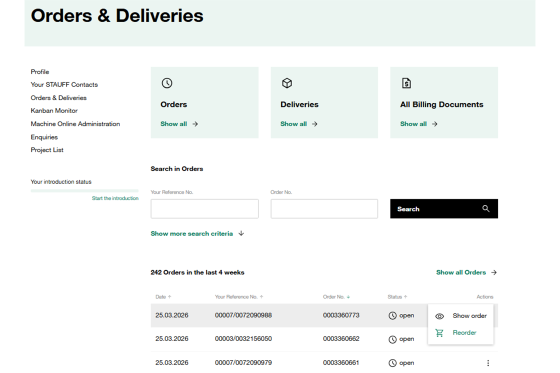Click the Orders & Deliveries page title
Screen dimensions: 560x373
coord(117,16)
